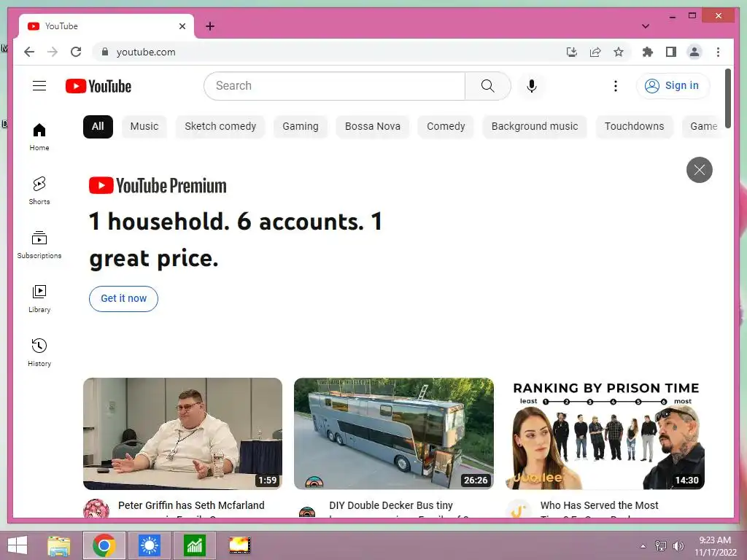
Task: Expand Chrome tab search chevron
Action: pyautogui.click(x=646, y=26)
